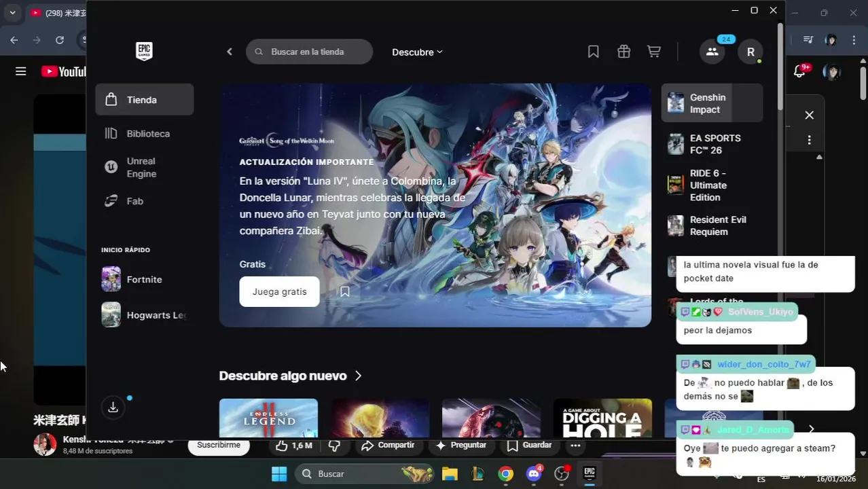Select Genshin Impact in carousel list
Screen dimensions: 868x489
pos(712,103)
